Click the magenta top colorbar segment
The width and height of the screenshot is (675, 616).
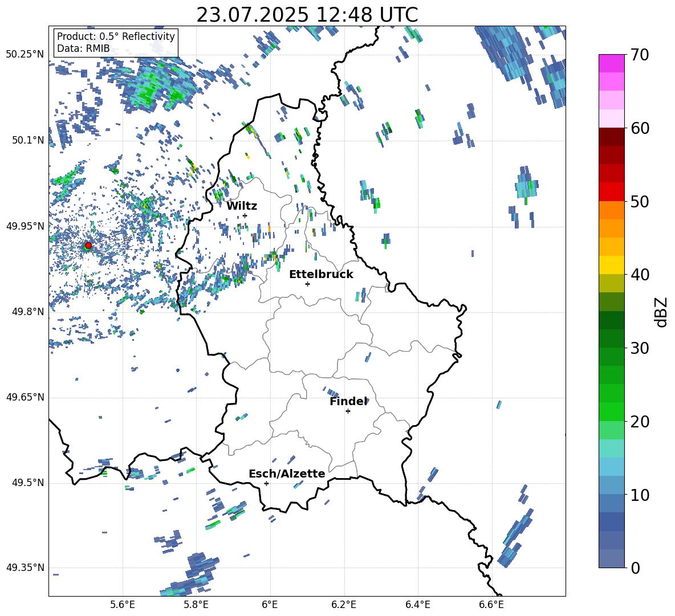coord(611,63)
